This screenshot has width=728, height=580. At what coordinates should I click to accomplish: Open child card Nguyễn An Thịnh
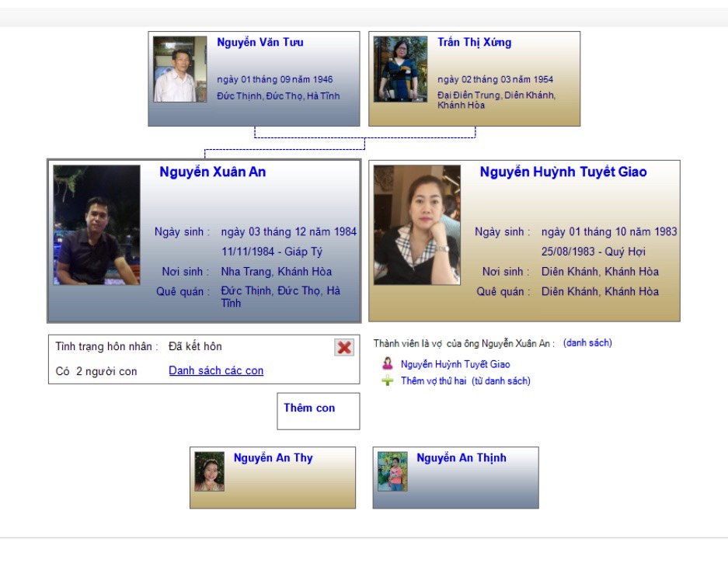[x=455, y=478]
